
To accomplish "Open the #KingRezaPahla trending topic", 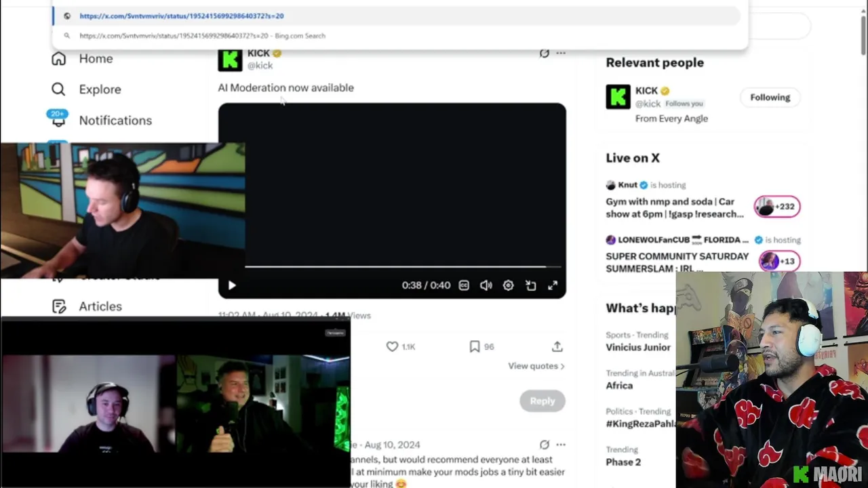I will (641, 424).
